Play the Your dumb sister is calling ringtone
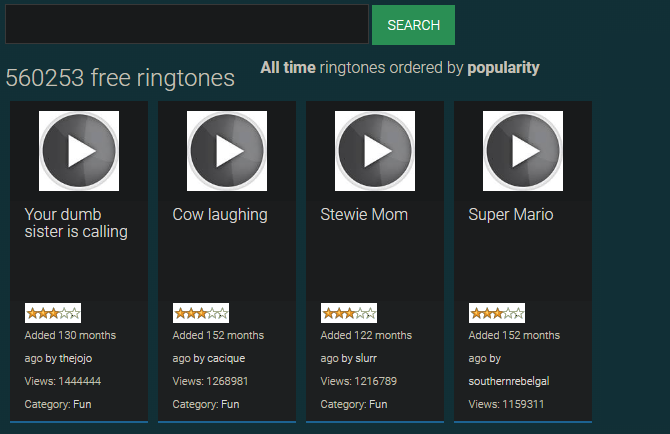Viewport: 670px width, 434px height. click(79, 151)
